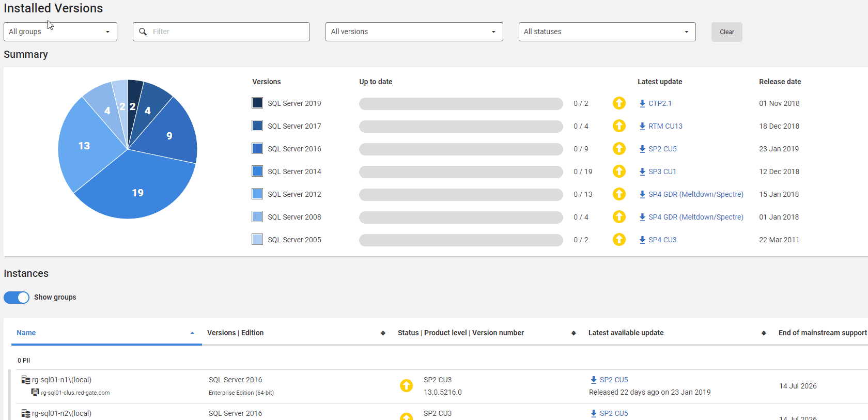Click yellow status icon in rg-sql01-n1 row

coord(407,385)
